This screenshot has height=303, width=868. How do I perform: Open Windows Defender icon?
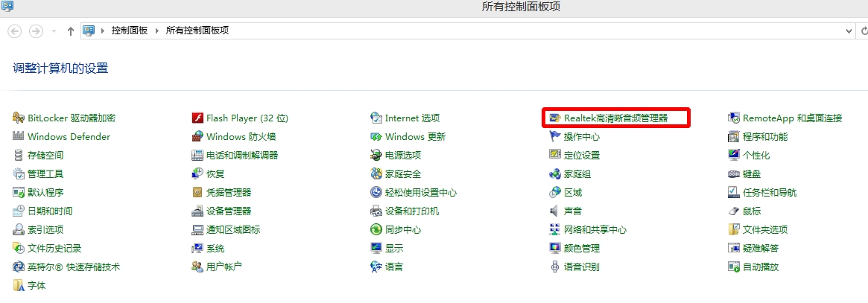pos(19,136)
